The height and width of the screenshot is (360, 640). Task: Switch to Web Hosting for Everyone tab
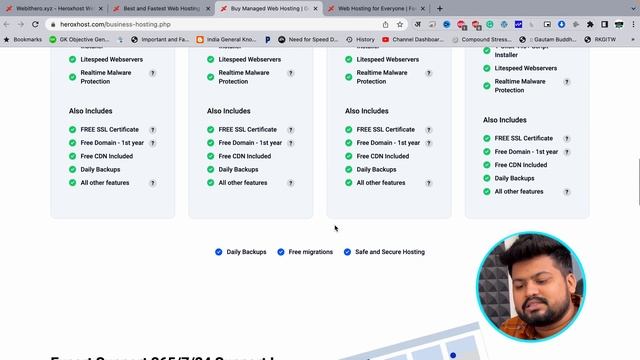coord(375,8)
